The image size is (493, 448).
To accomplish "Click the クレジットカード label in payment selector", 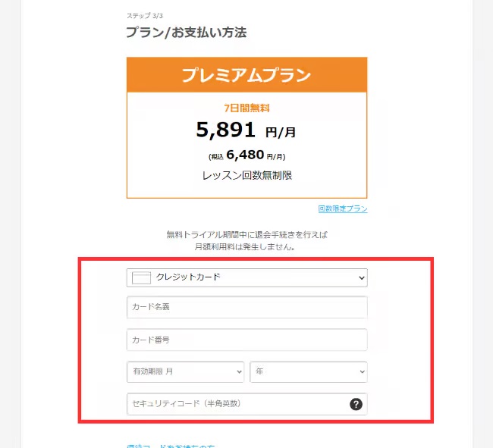I will pos(188,277).
